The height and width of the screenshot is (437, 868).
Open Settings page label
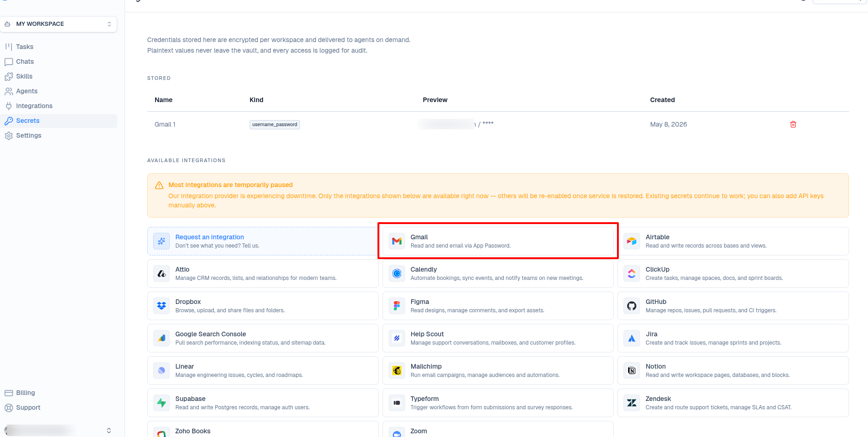coord(29,135)
